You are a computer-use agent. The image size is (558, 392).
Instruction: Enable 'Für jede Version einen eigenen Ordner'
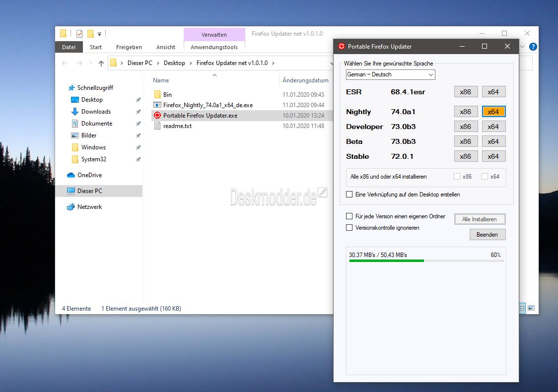tap(349, 216)
